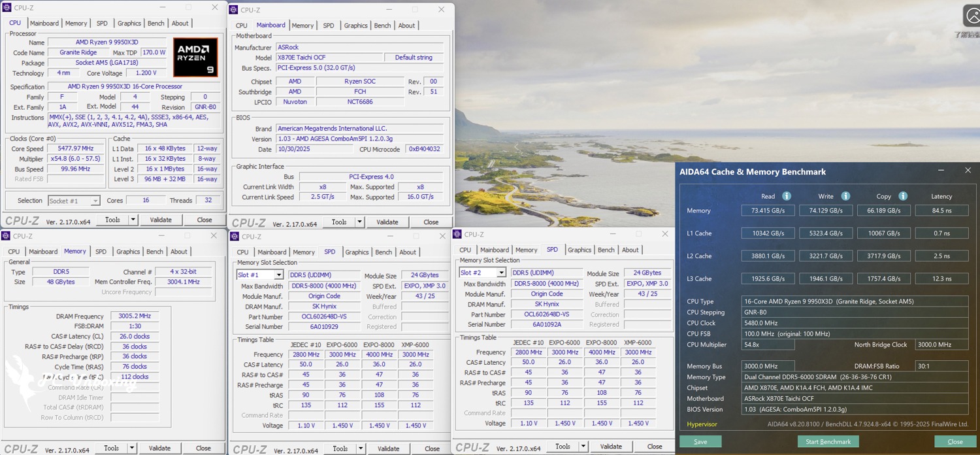Click Validate in the Memory tab window

click(x=159, y=448)
